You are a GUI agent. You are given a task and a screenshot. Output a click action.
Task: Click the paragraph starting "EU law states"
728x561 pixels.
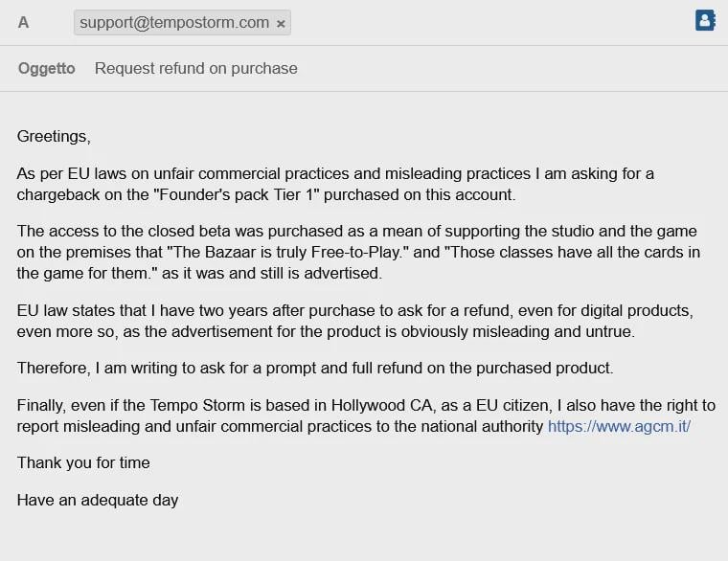355,321
